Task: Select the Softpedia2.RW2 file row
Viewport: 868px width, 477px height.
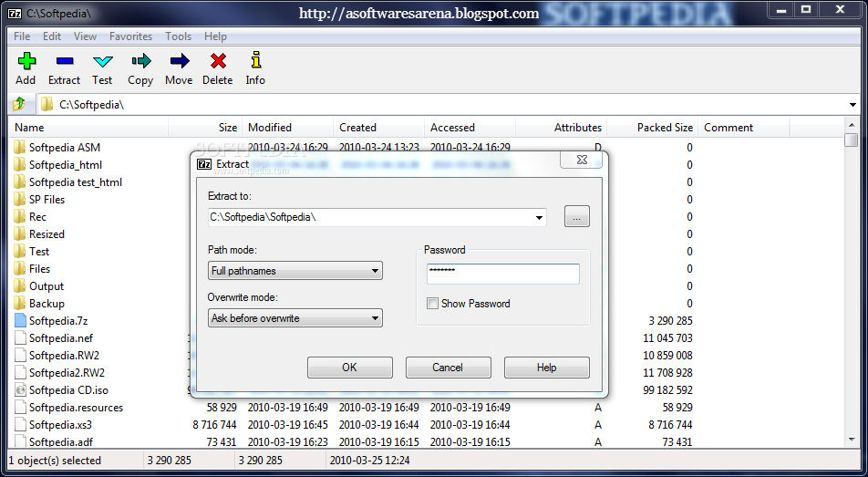Action: coord(67,372)
